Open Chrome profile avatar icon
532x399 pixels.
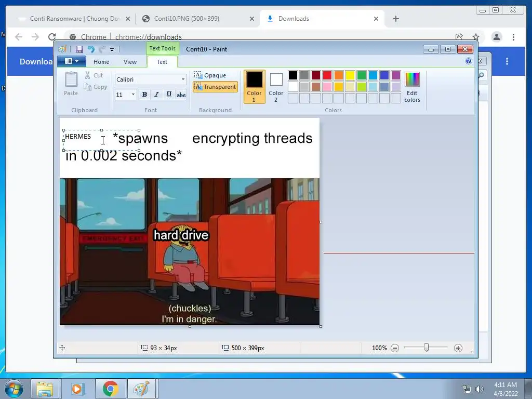[497, 37]
